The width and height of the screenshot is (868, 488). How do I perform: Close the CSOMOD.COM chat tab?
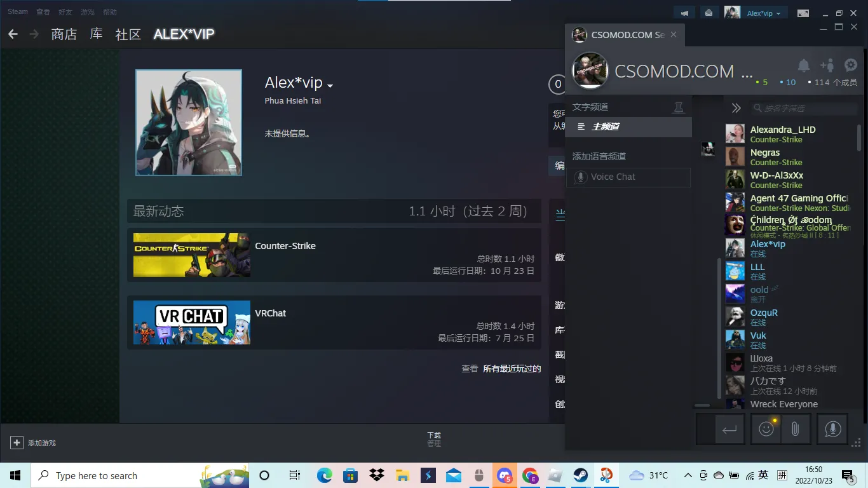674,34
